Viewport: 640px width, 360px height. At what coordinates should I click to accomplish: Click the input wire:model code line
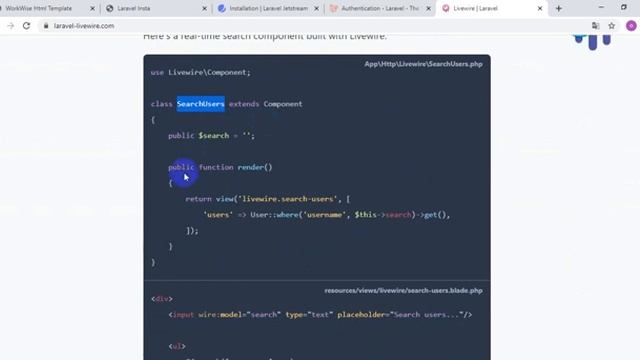pos(320,315)
